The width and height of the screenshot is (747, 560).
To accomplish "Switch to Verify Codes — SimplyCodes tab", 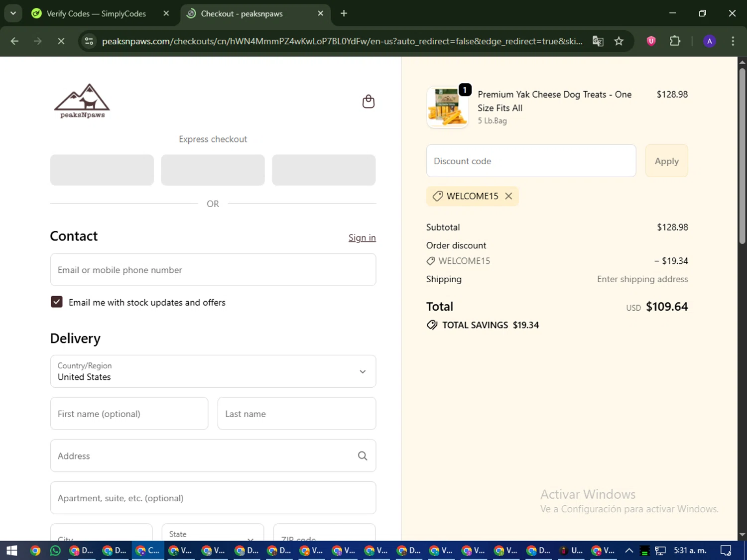I will (x=96, y=13).
